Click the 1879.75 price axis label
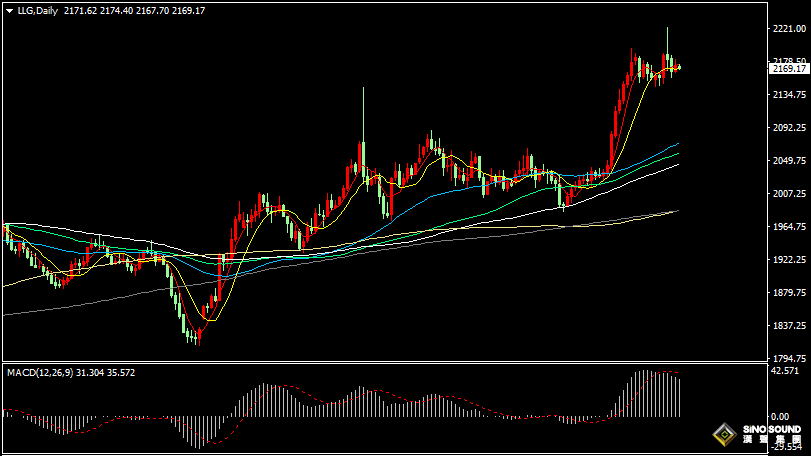This screenshot has width=811, height=456. [x=789, y=293]
